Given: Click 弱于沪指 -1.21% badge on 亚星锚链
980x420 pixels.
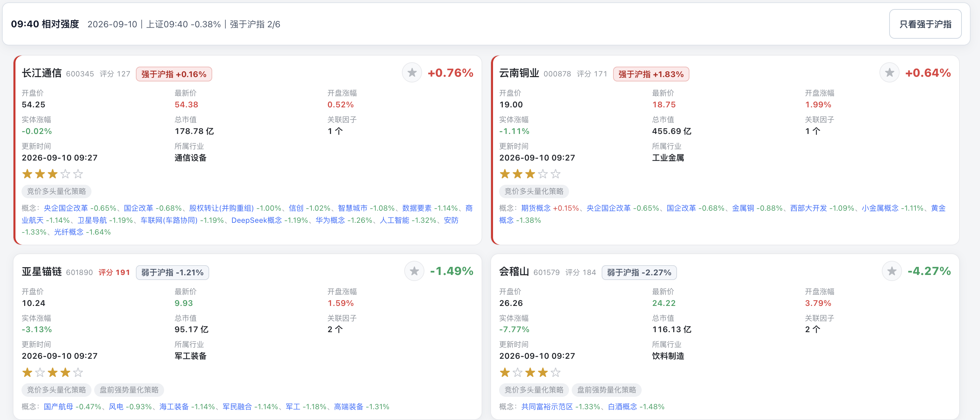Looking at the screenshot, I should point(172,272).
